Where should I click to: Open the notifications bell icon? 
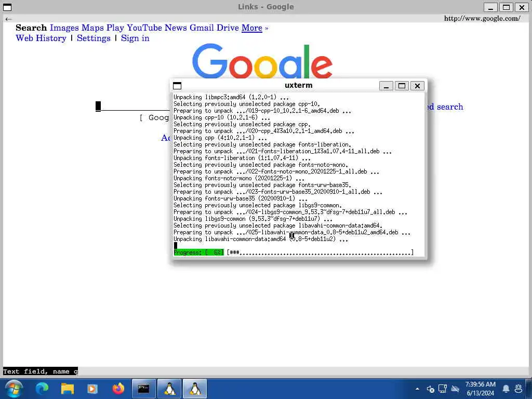(x=506, y=389)
